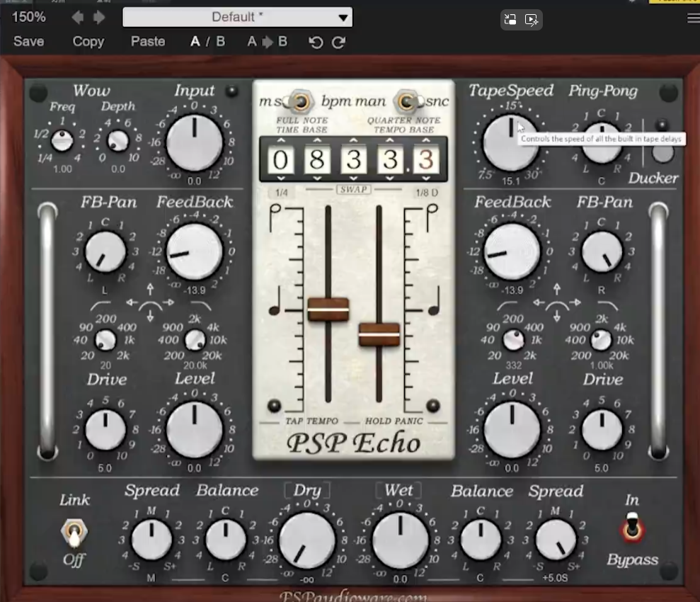
Task: Click the 150% zoom setting
Action: click(28, 17)
